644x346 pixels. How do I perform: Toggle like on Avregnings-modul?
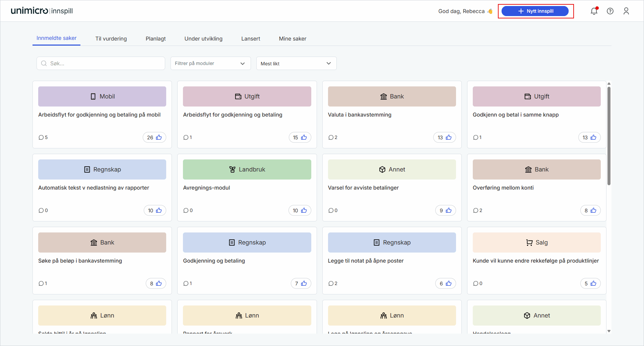pyautogui.click(x=304, y=210)
